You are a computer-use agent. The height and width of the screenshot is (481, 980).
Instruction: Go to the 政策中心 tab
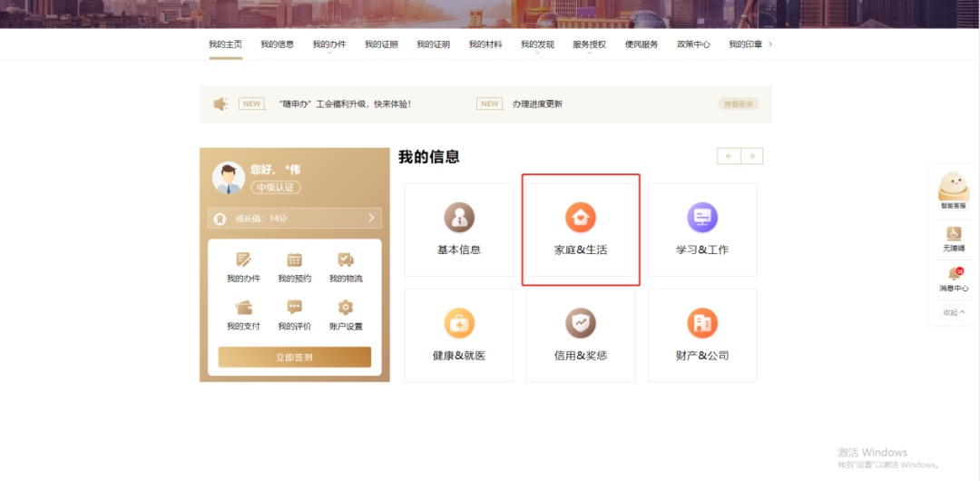[693, 44]
